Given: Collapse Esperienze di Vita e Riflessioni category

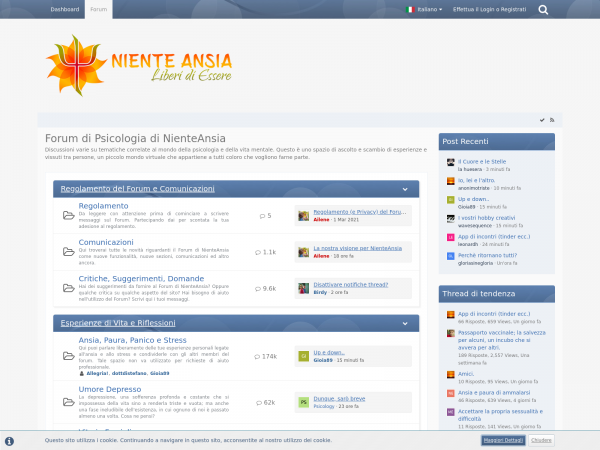Looking at the screenshot, I should tap(405, 323).
